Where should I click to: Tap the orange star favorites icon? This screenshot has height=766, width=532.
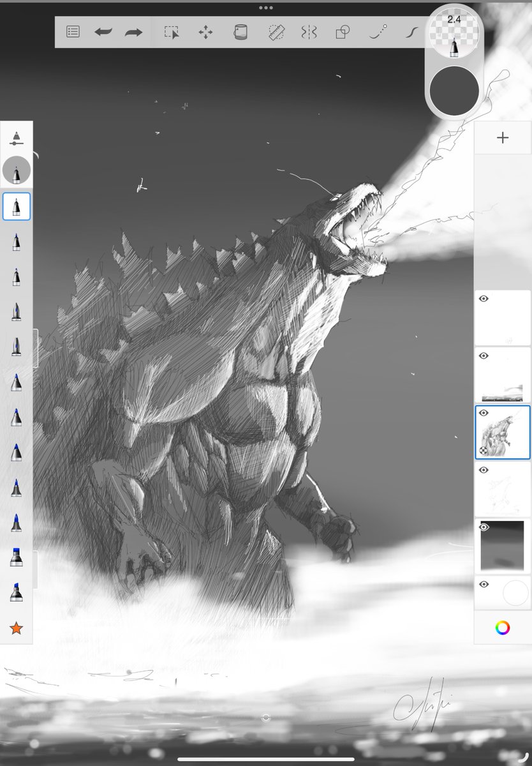point(17,628)
